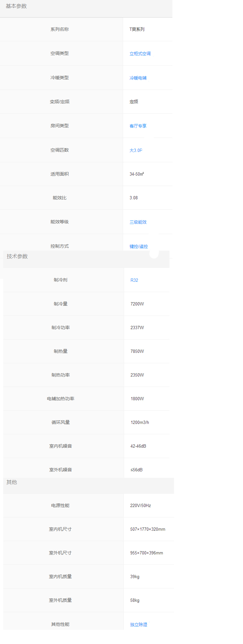
Task: Click the 键控/遥控 control method link
Action: point(139,246)
